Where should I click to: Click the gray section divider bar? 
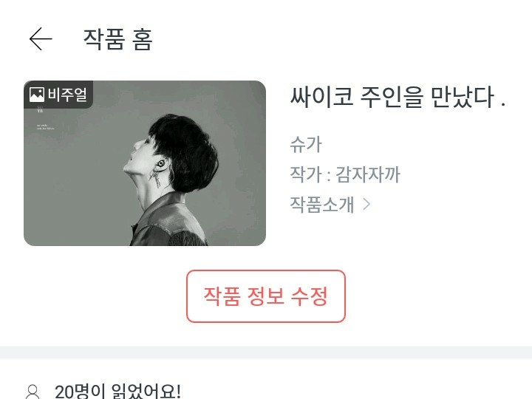pyautogui.click(x=266, y=352)
